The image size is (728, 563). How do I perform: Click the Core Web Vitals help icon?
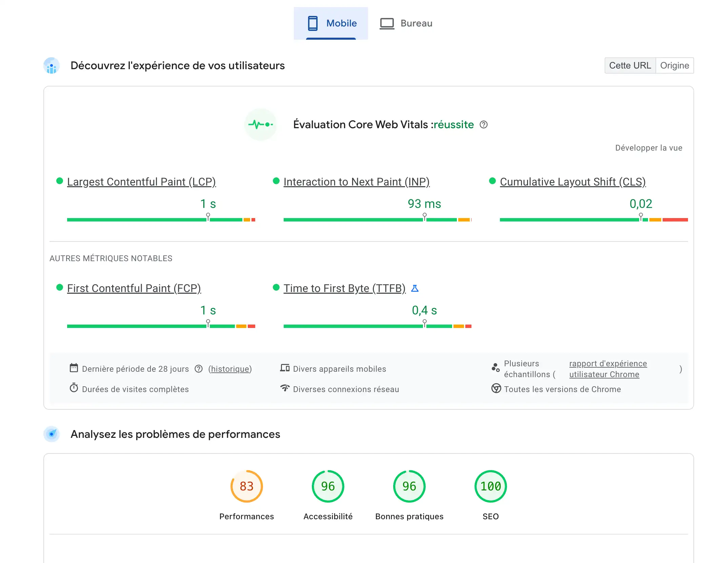484,125
